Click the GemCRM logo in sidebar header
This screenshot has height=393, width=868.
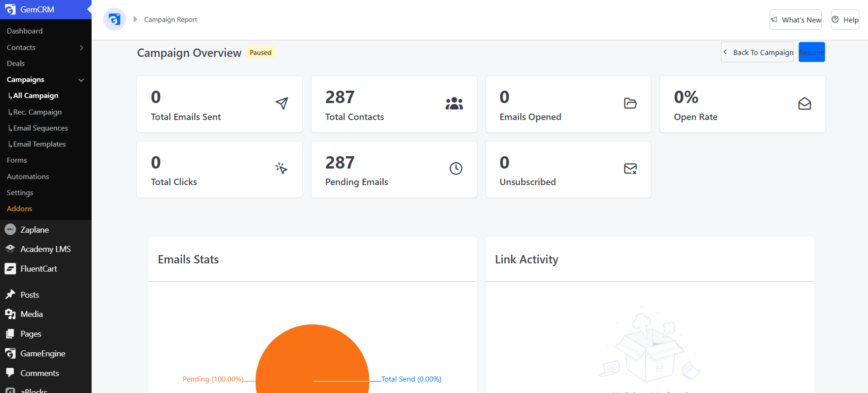click(10, 9)
